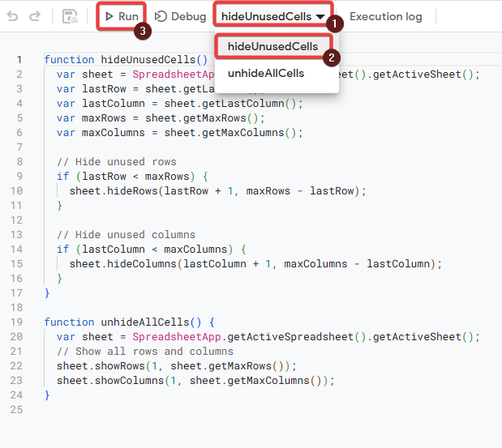This screenshot has width=502, height=448.
Task: Open the function selector dropdown
Action: [x=272, y=16]
